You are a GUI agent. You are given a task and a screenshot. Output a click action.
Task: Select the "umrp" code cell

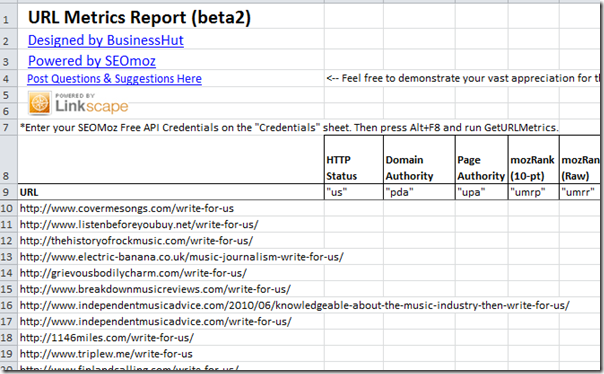[534, 192]
